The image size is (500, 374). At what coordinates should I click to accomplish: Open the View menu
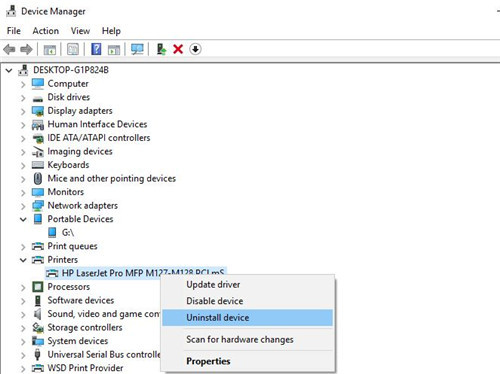click(x=80, y=31)
